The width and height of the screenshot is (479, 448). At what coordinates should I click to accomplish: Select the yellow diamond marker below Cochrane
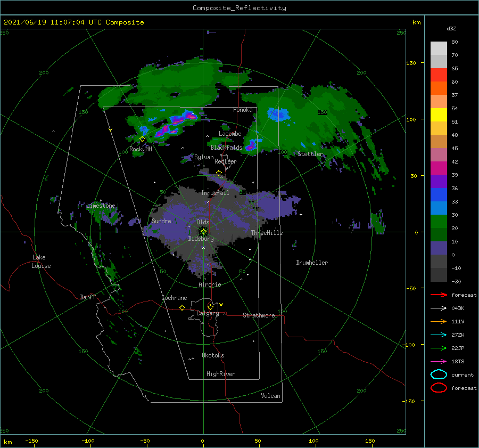tap(183, 307)
